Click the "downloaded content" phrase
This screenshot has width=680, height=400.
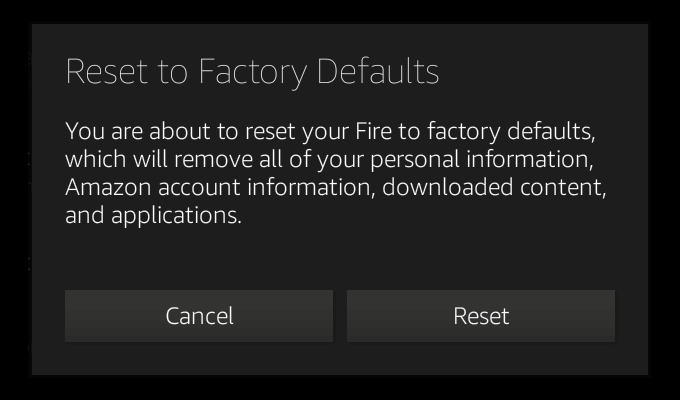coord(494,187)
